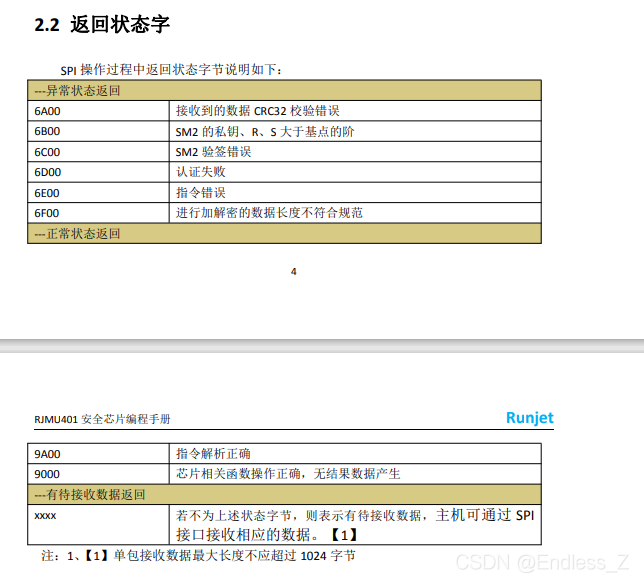Select the intro line SPI 操作过程中返回状态字节说明如下
644x583 pixels.
coord(171,70)
